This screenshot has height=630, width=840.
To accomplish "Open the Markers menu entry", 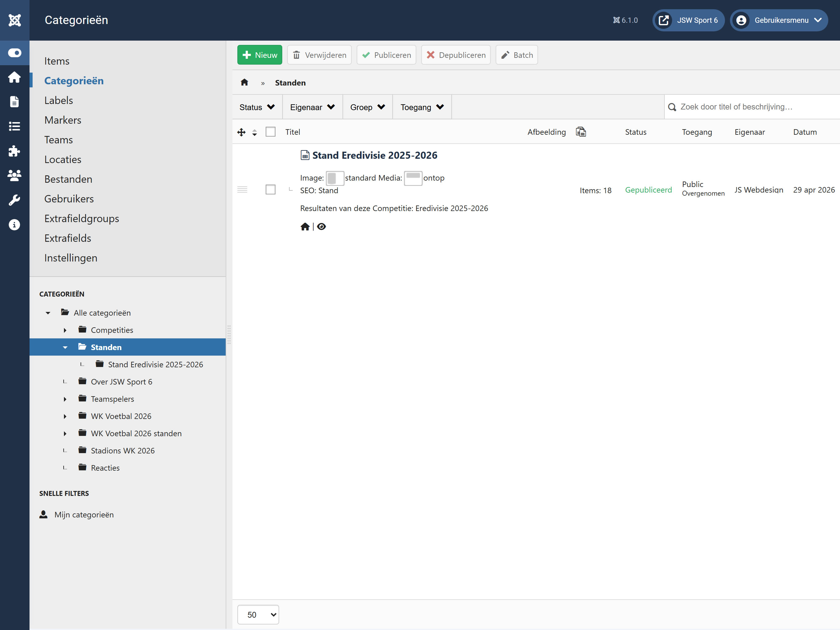I will pyautogui.click(x=63, y=120).
